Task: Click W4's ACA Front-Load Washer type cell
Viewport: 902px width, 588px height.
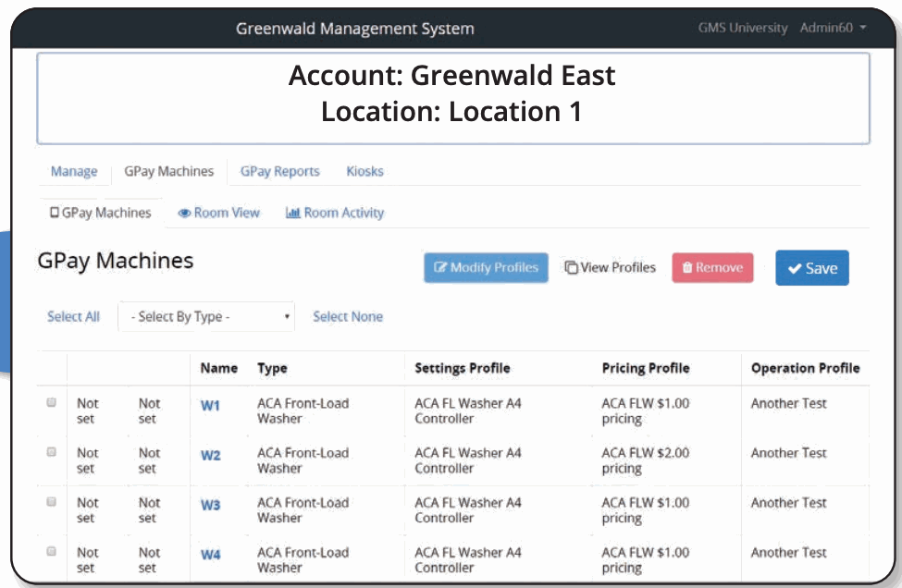Action: pos(303,560)
